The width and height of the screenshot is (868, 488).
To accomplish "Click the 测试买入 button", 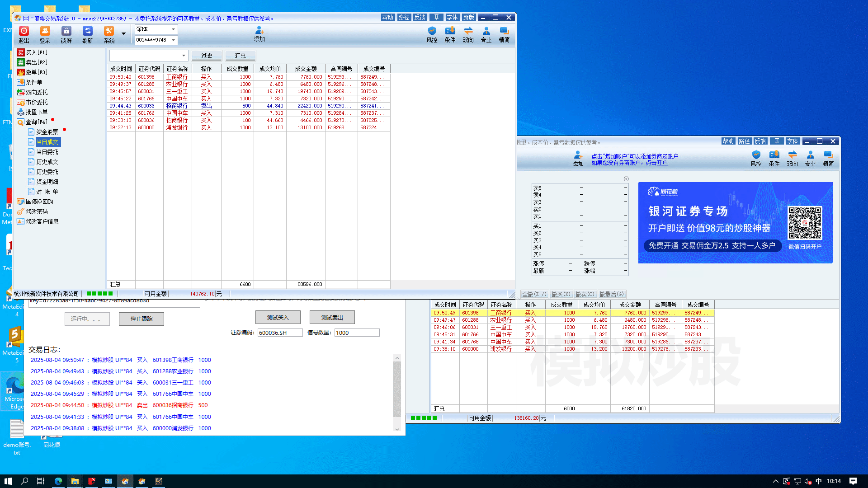I will click(x=278, y=318).
